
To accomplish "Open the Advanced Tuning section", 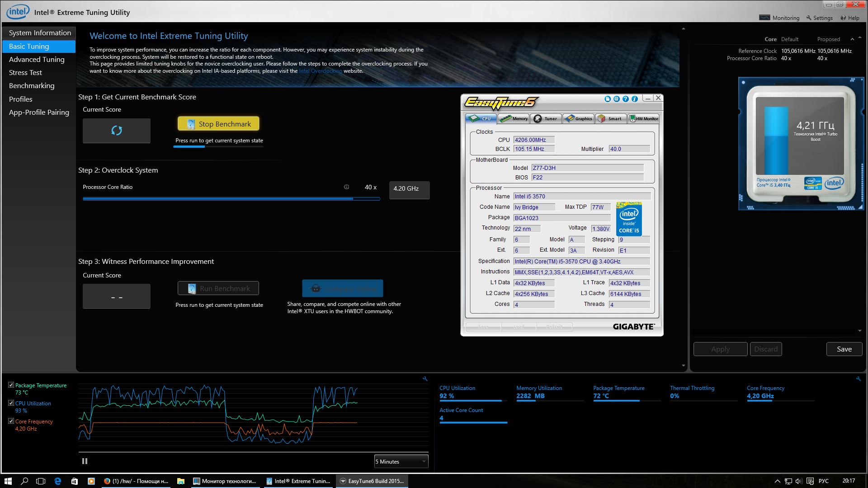I will (37, 59).
